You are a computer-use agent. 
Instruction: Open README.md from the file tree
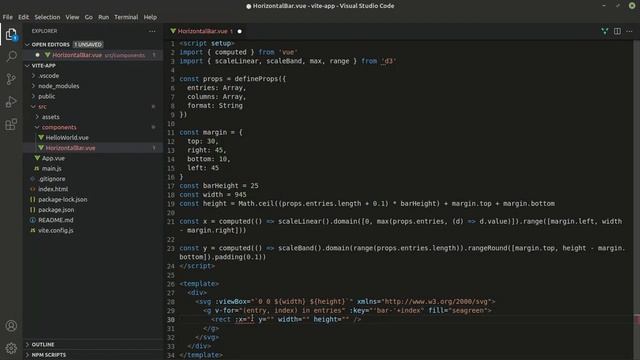point(56,220)
